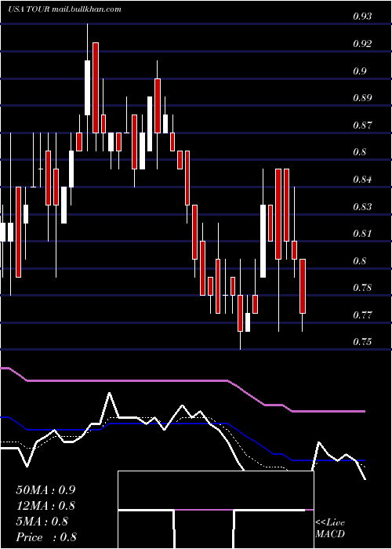Click the Price : 0.8 readout
The image size is (392, 549).
click(46, 537)
